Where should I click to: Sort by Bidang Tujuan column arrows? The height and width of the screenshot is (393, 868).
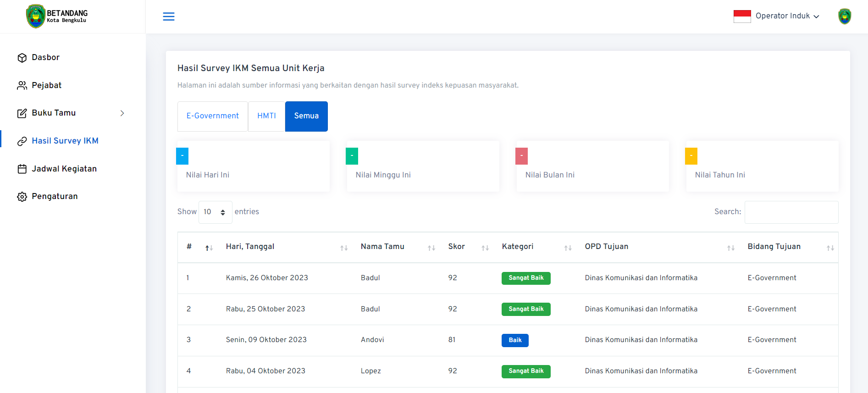(x=830, y=248)
